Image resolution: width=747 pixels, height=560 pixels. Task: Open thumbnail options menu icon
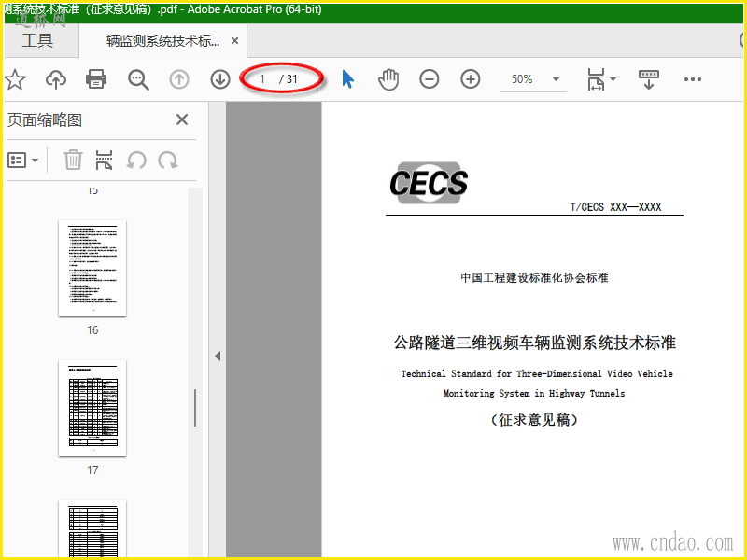(x=17, y=160)
